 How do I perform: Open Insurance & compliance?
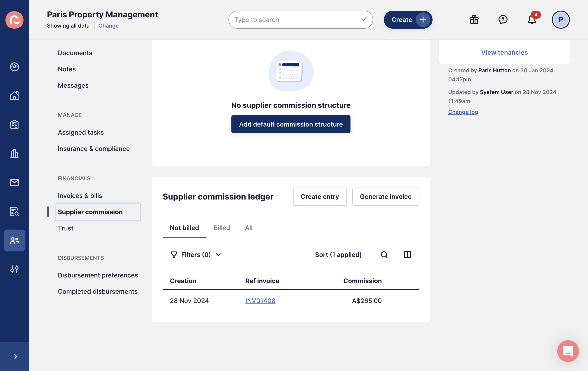(x=94, y=149)
